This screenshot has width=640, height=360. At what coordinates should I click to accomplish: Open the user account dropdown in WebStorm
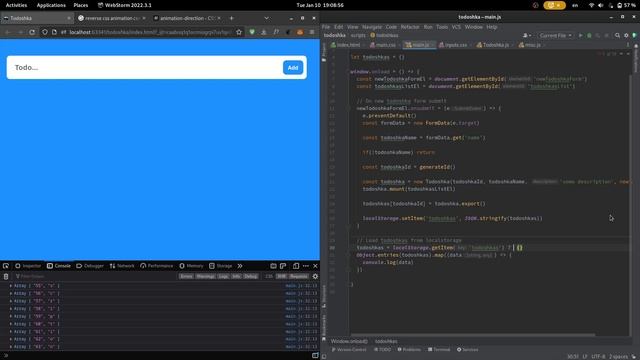[x=527, y=36]
